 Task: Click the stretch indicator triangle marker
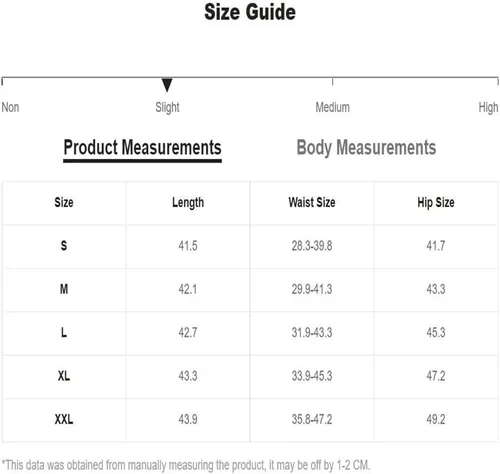(167, 85)
